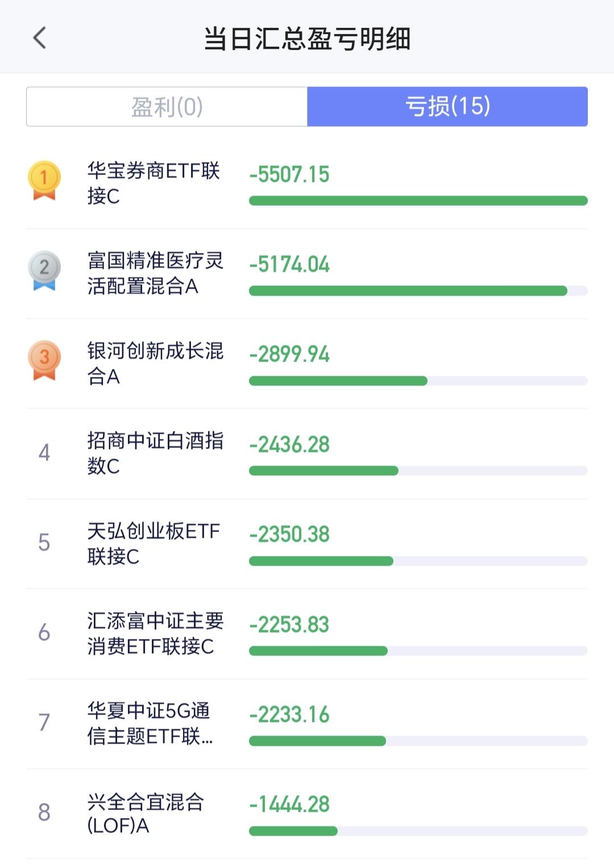Select the 亏损(15) tab
The image size is (614, 868).
447,106
